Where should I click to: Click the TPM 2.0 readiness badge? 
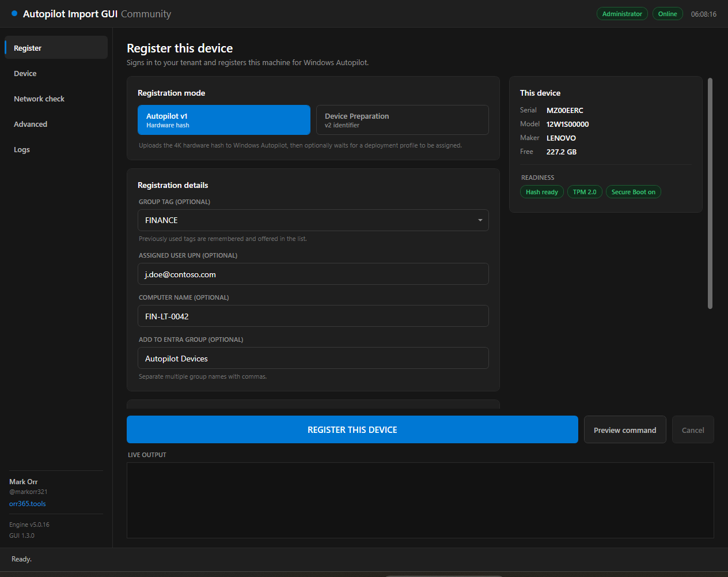tap(585, 192)
